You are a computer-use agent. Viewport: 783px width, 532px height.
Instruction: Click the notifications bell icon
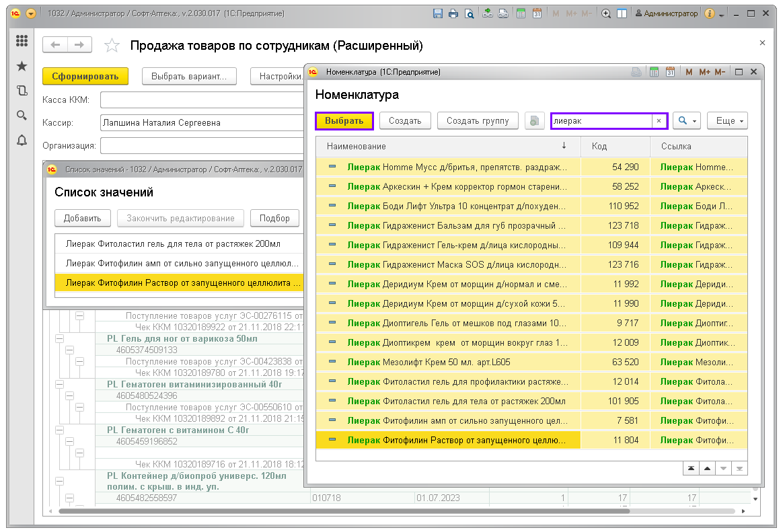click(x=22, y=140)
